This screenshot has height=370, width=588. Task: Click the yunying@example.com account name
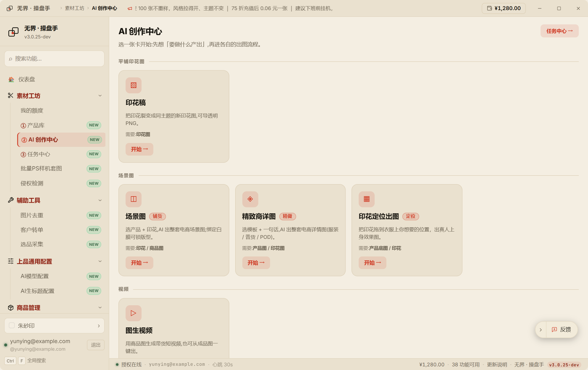(x=40, y=341)
